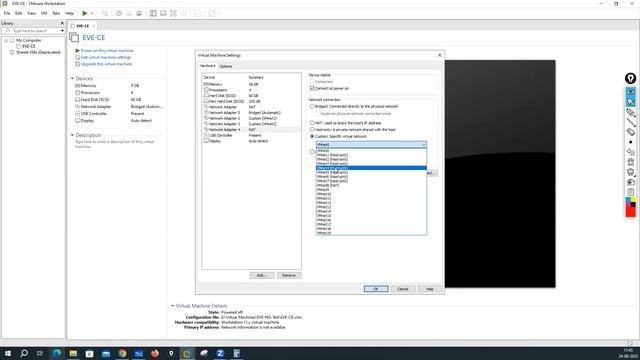Select the NAT radio button

click(x=312, y=122)
